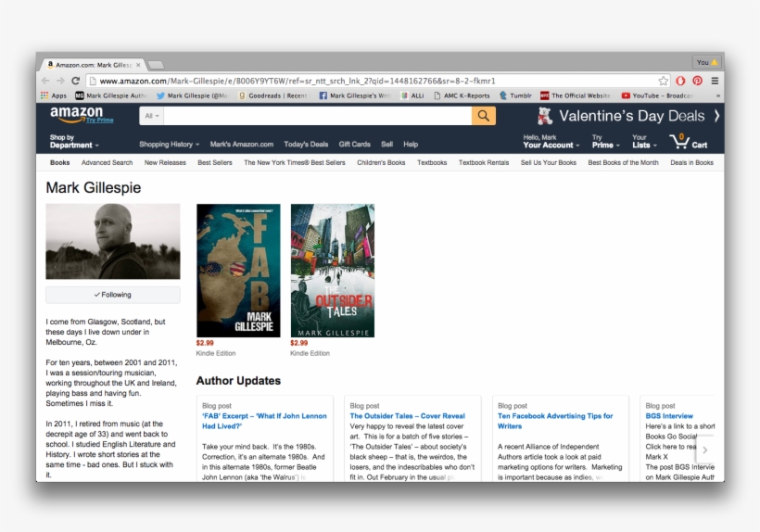Click the browser back arrow
Screen dimensions: 760x532
coord(45,81)
